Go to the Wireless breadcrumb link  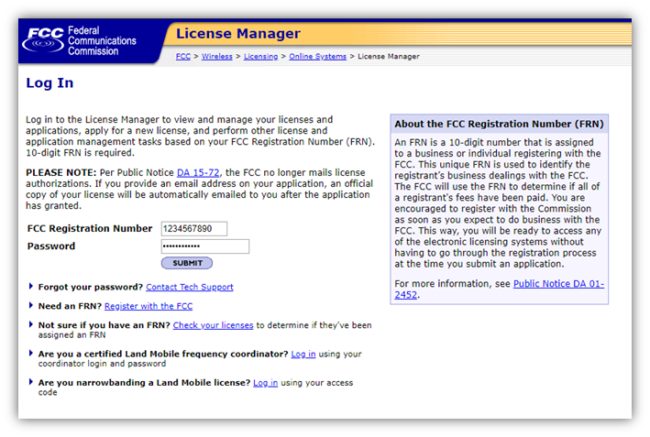tap(216, 57)
